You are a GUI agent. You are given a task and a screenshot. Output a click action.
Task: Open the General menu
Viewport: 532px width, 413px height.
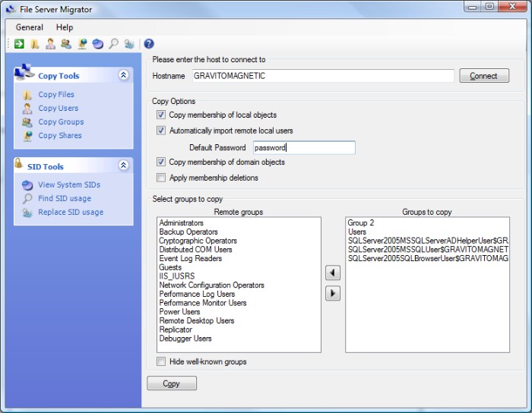coord(30,27)
